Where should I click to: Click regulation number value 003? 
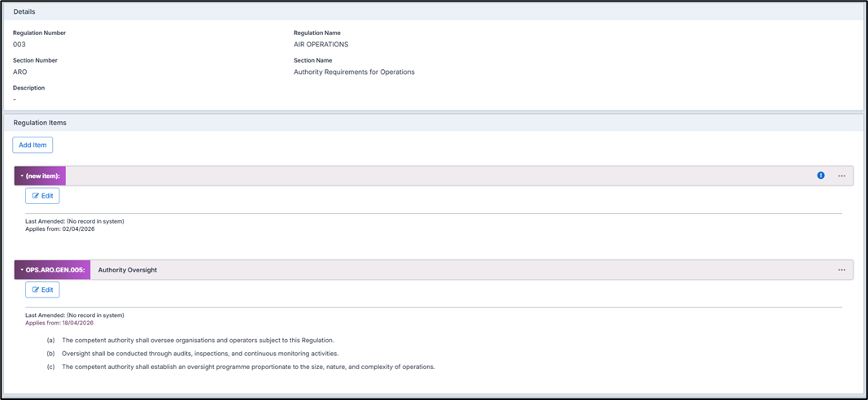(x=20, y=44)
